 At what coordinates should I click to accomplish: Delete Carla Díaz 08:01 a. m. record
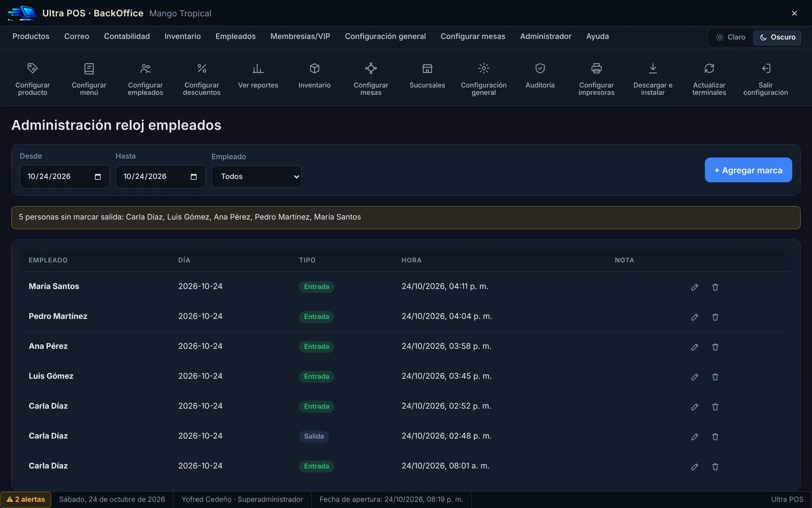tap(715, 467)
